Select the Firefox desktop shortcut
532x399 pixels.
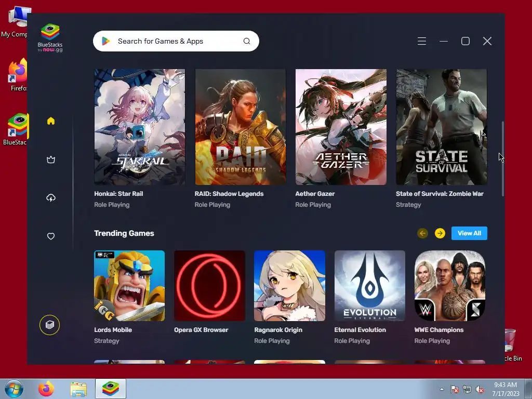click(x=18, y=75)
